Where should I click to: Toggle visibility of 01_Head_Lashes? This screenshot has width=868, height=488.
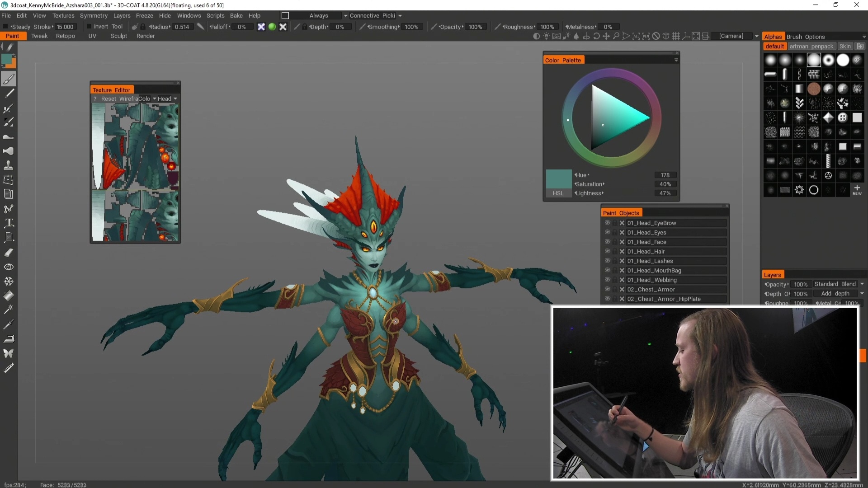tap(608, 261)
